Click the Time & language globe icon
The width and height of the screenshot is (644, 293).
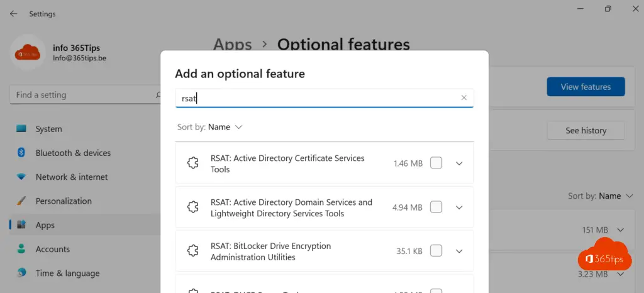pos(21,273)
